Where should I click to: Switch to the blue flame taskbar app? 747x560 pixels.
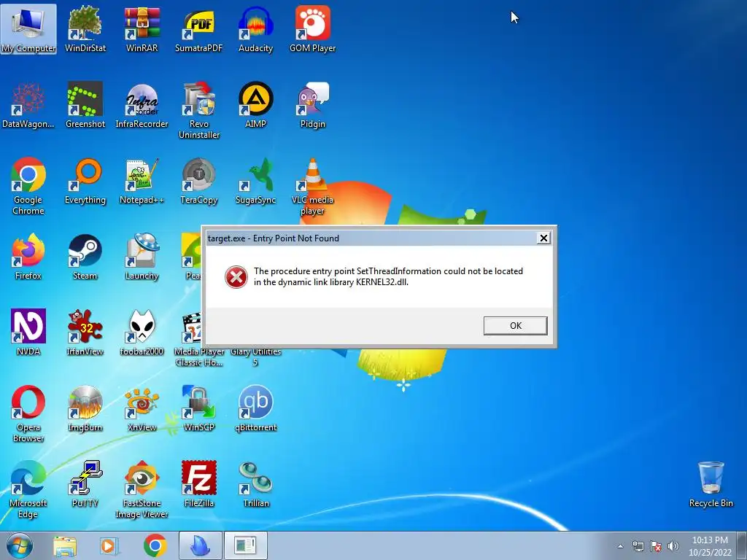[200, 545]
